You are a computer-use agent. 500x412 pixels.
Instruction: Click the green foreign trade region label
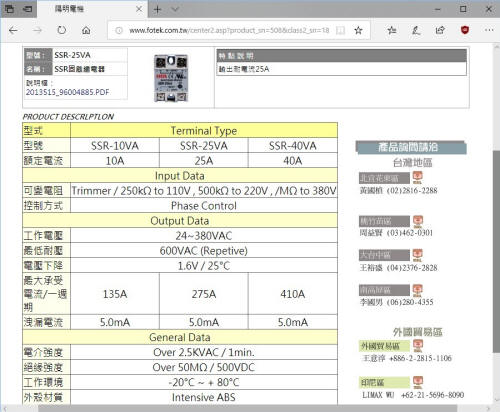pyautogui.click(x=384, y=346)
